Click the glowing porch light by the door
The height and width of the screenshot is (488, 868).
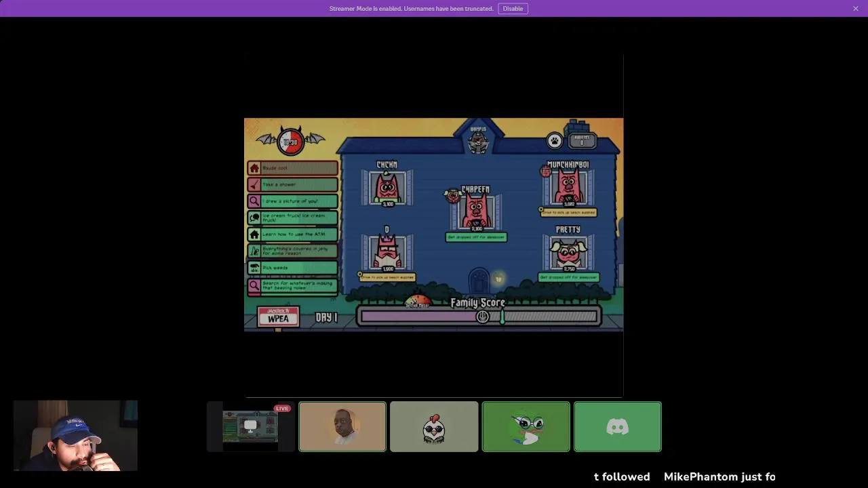[x=499, y=279]
